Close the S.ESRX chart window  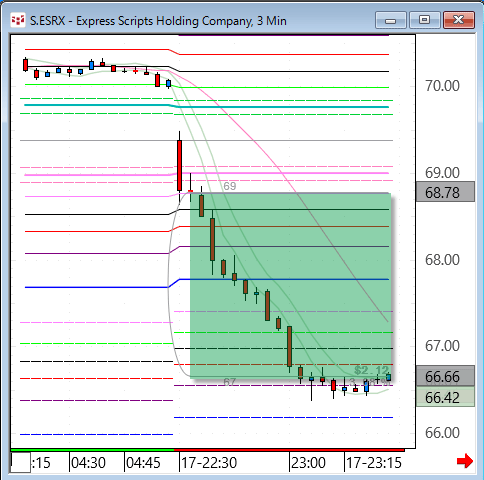(459, 20)
